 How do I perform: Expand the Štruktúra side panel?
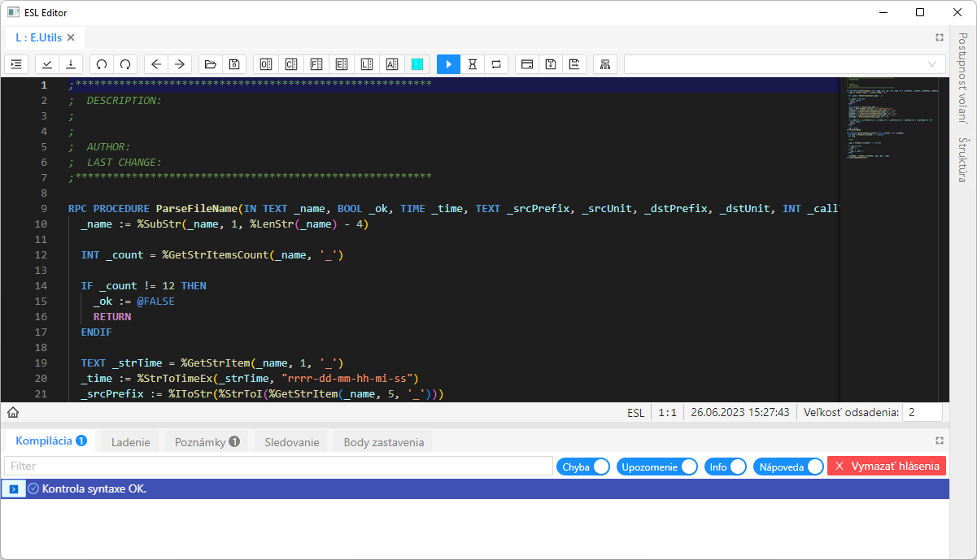962,159
